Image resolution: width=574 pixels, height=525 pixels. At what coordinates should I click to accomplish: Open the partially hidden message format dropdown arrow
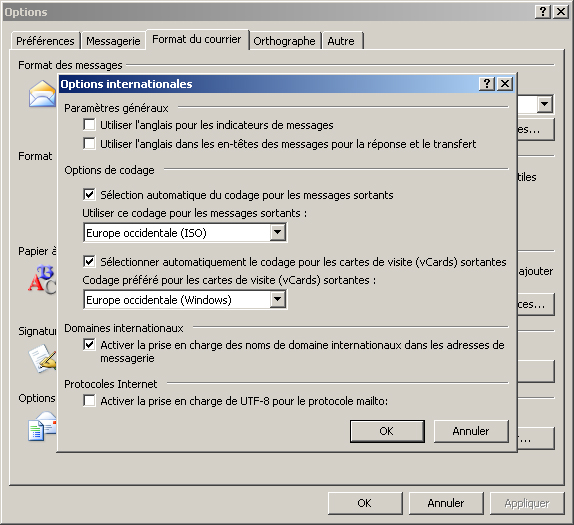544,105
